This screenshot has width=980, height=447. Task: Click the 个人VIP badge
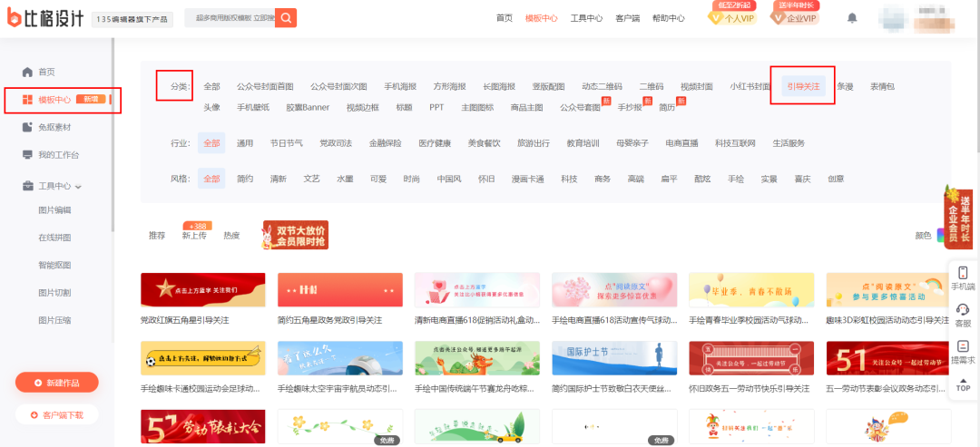732,18
